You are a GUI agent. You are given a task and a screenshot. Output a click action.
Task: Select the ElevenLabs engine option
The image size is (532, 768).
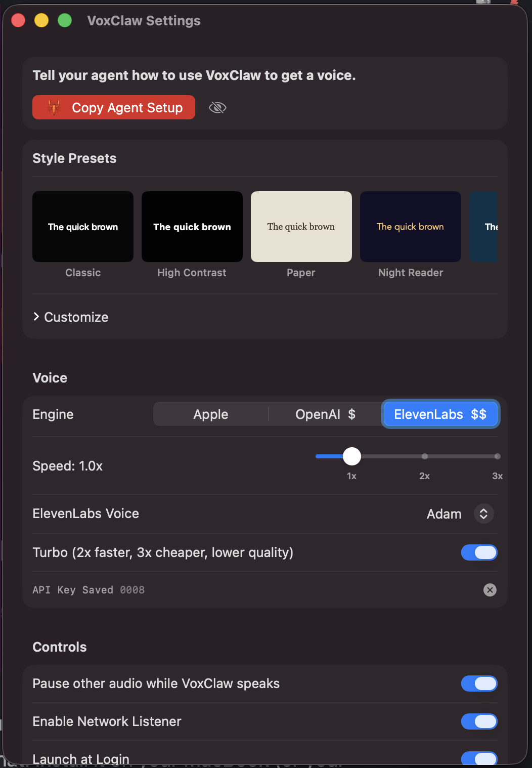440,414
